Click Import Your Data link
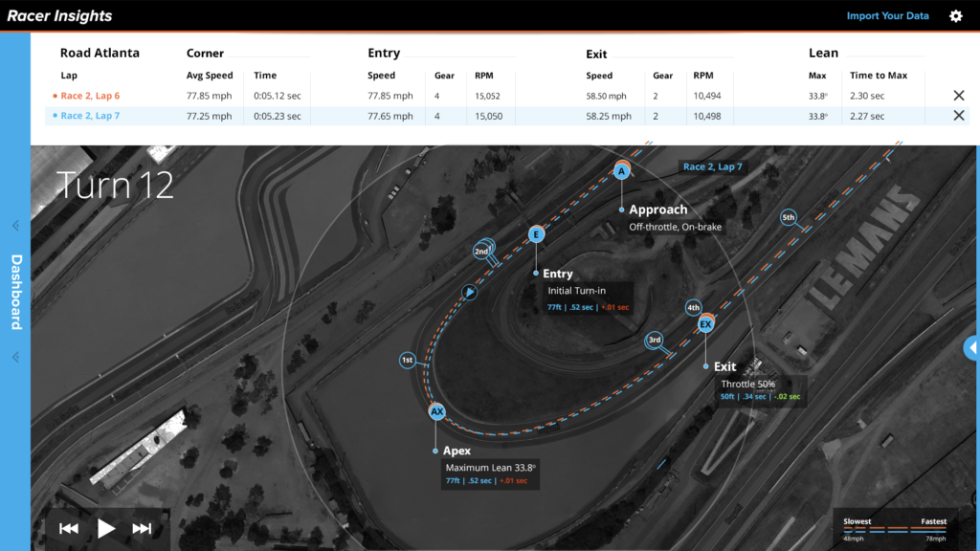Screen dimensions: 980x551 (x=887, y=16)
